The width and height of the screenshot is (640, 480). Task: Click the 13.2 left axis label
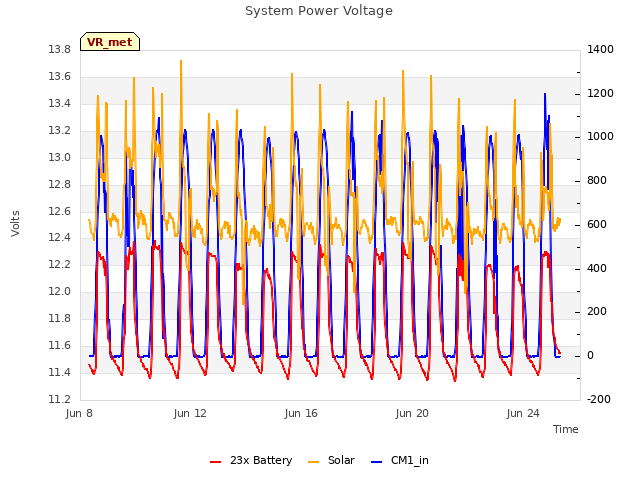tap(60, 131)
